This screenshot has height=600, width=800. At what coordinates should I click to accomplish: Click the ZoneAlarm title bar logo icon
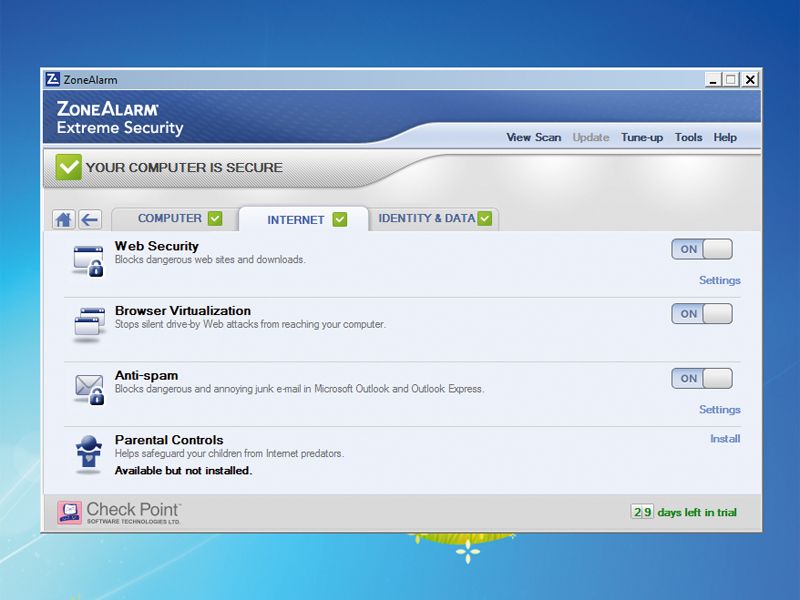53,80
